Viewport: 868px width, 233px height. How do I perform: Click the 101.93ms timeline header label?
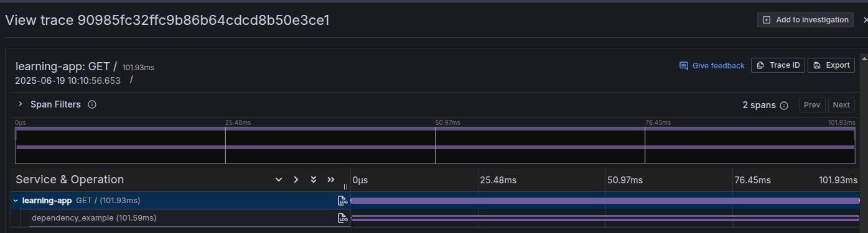[838, 180]
